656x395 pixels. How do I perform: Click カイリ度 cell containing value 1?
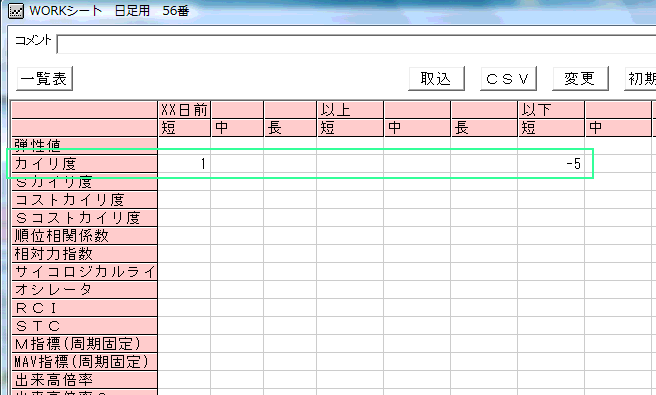click(184, 164)
